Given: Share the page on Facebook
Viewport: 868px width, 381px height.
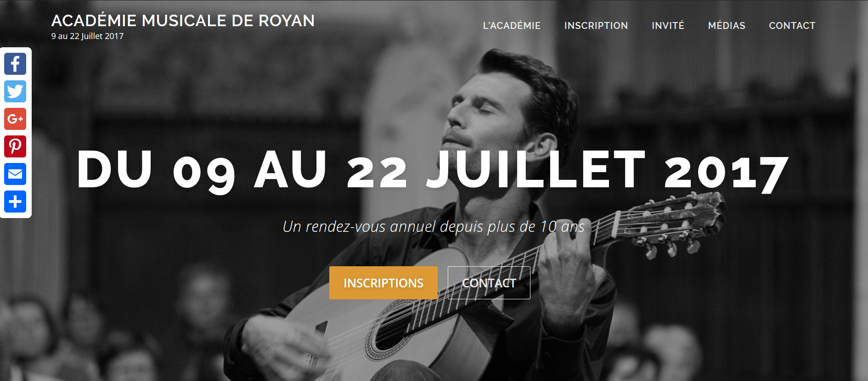Looking at the screenshot, I should pyautogui.click(x=15, y=64).
